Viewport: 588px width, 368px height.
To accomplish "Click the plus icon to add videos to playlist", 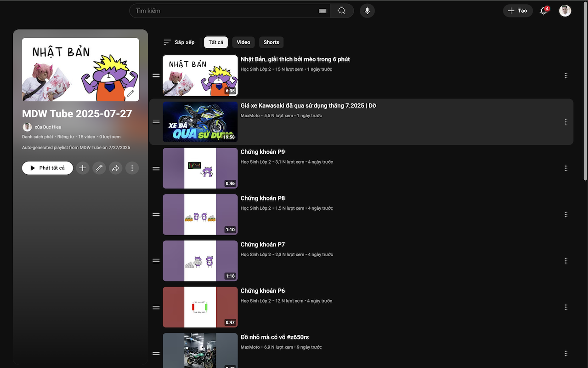I will pos(82,168).
